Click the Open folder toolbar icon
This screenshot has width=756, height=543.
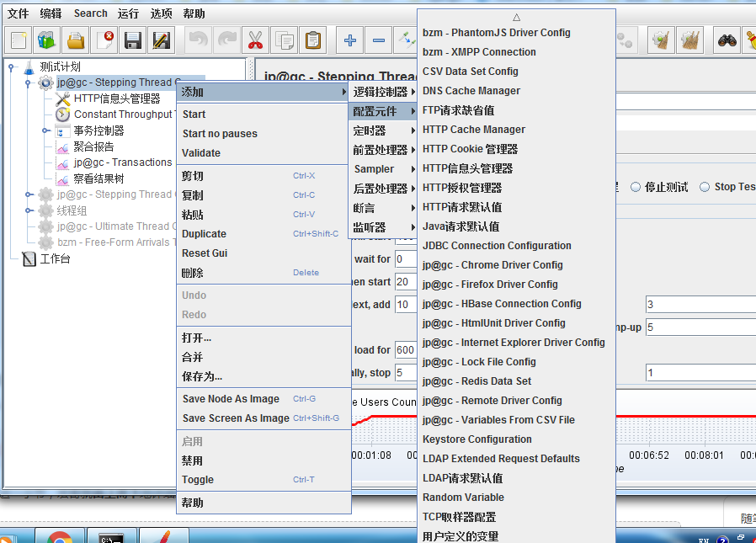(x=76, y=40)
